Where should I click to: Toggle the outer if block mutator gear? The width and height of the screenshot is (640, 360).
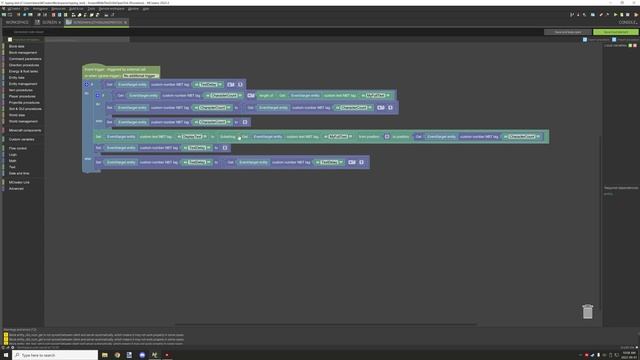tap(87, 84)
